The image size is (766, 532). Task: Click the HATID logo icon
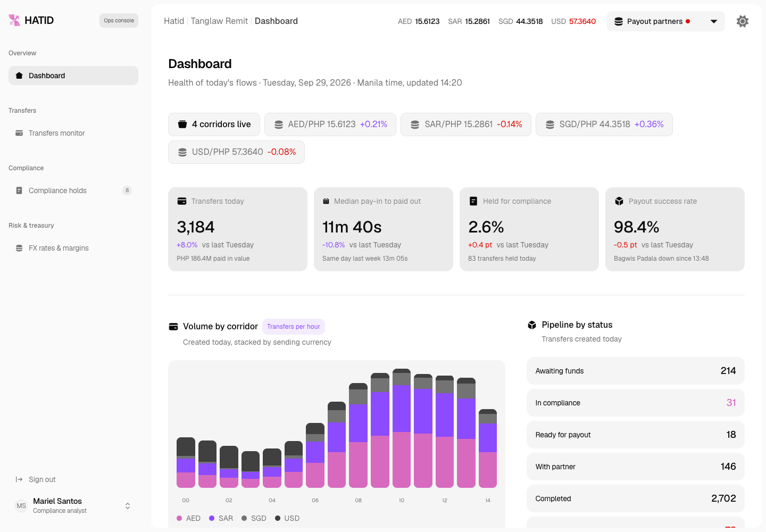pyautogui.click(x=14, y=20)
